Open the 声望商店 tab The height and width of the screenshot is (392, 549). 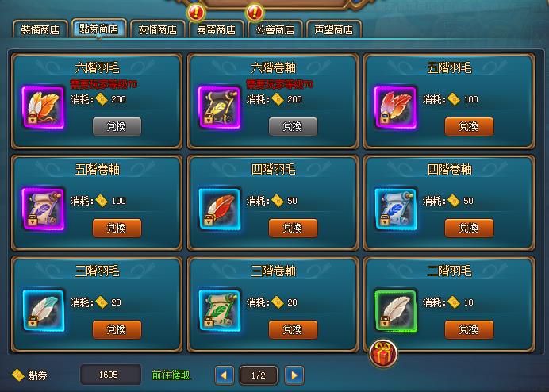coord(334,29)
